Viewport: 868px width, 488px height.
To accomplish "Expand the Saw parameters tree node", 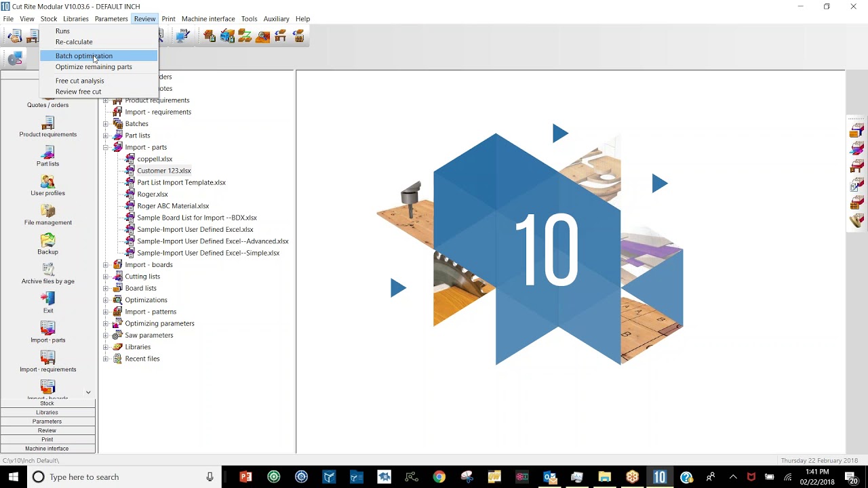I will click(x=106, y=335).
